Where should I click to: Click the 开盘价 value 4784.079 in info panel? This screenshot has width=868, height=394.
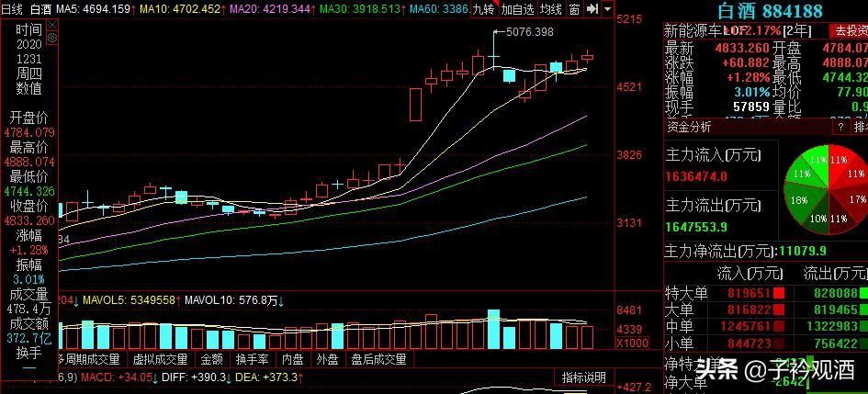click(x=28, y=133)
